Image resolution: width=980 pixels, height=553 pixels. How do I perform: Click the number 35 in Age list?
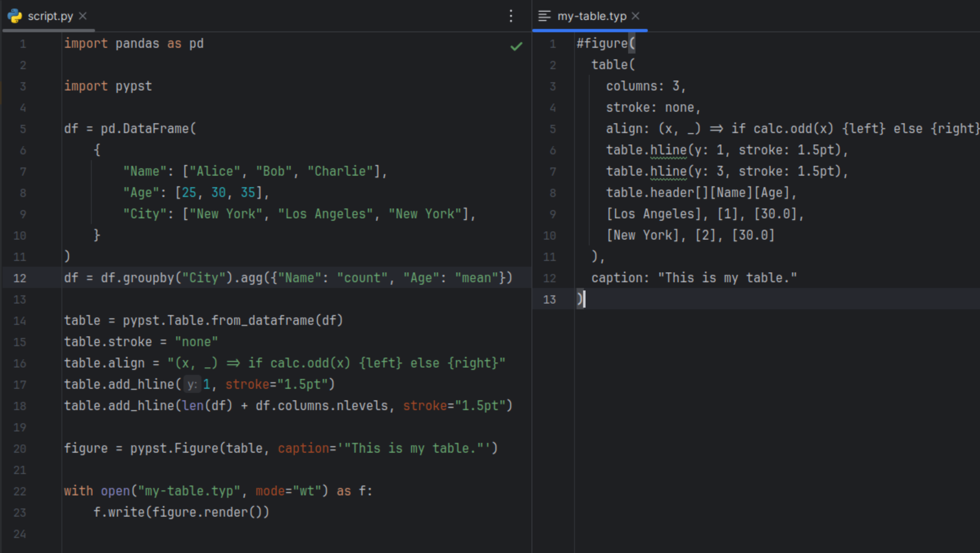pos(248,192)
